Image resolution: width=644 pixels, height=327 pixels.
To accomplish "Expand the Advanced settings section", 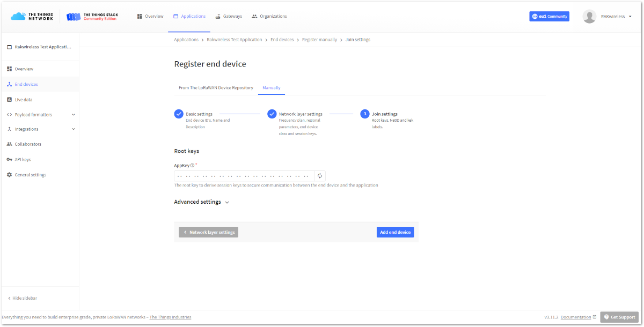I will (202, 202).
